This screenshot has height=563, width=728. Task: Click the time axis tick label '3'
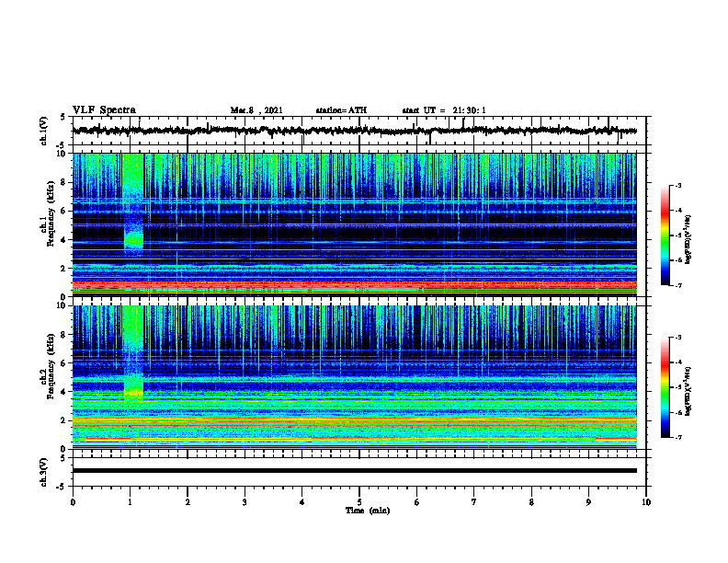(x=245, y=502)
